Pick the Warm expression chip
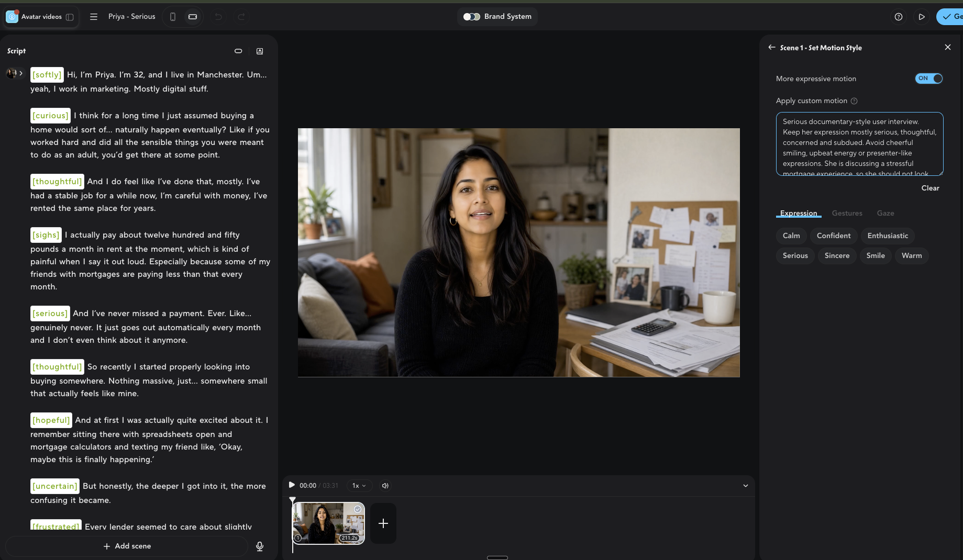 click(x=912, y=255)
